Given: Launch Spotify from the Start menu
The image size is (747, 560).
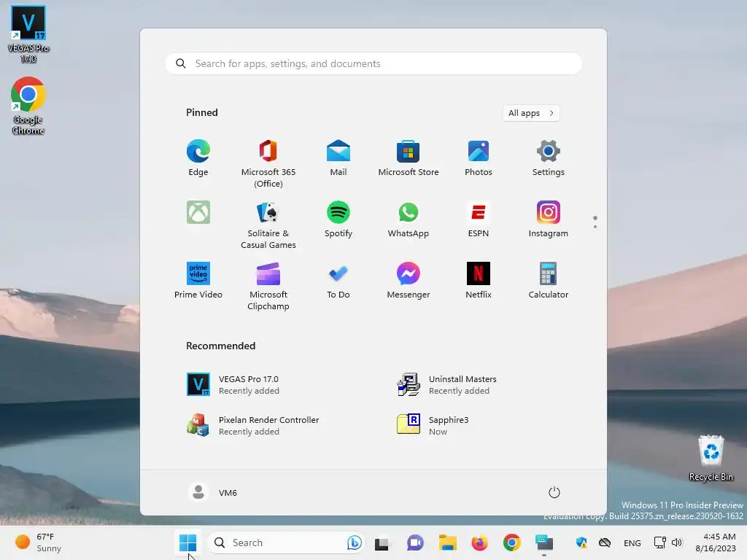Looking at the screenshot, I should pos(338,219).
